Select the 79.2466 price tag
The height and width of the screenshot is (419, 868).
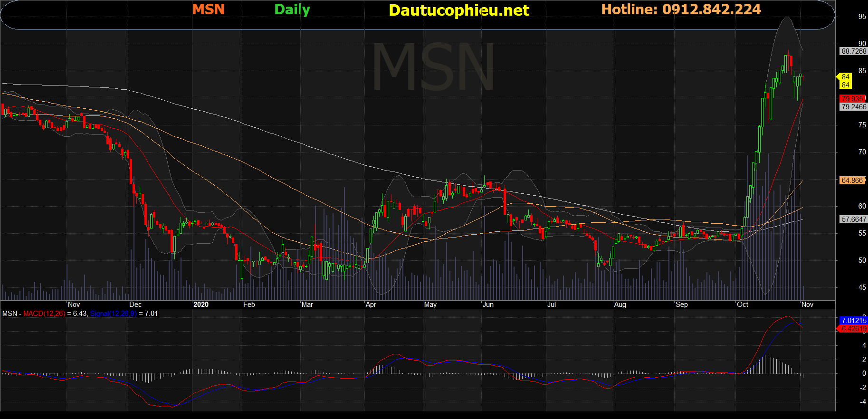point(853,107)
